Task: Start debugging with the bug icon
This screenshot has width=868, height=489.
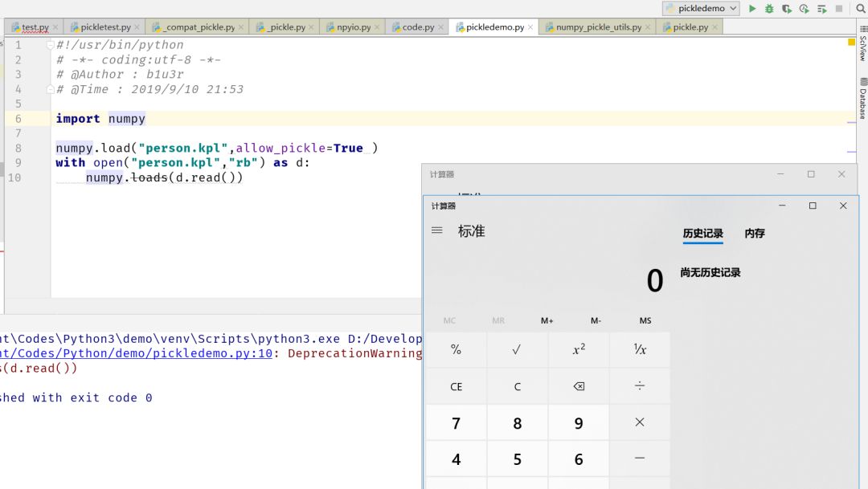Action: tap(769, 8)
